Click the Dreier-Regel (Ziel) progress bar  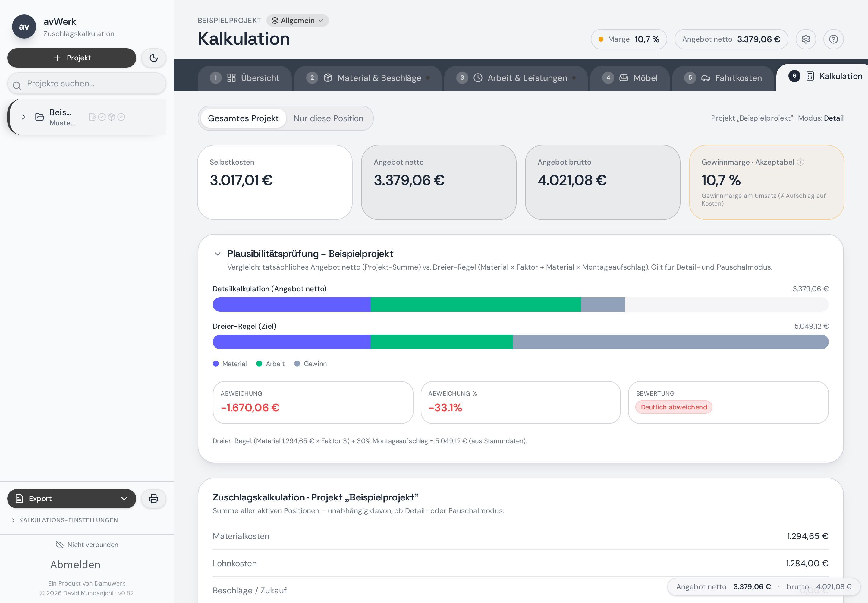[x=520, y=342]
